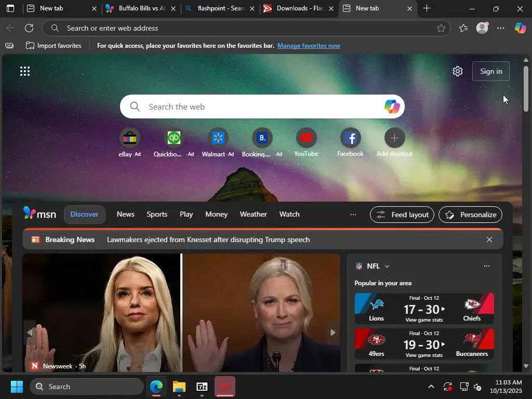
Task: Show more msn feed categories
Action: (x=353, y=215)
